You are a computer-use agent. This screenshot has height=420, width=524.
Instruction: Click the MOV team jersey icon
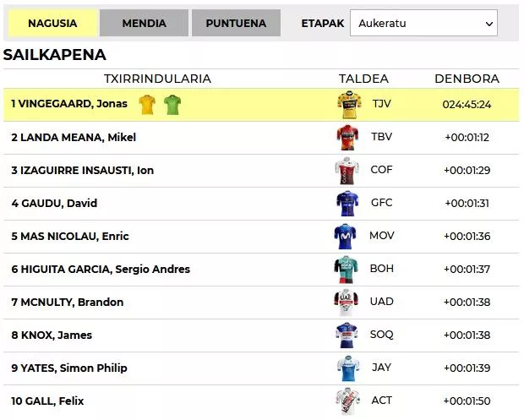click(346, 237)
